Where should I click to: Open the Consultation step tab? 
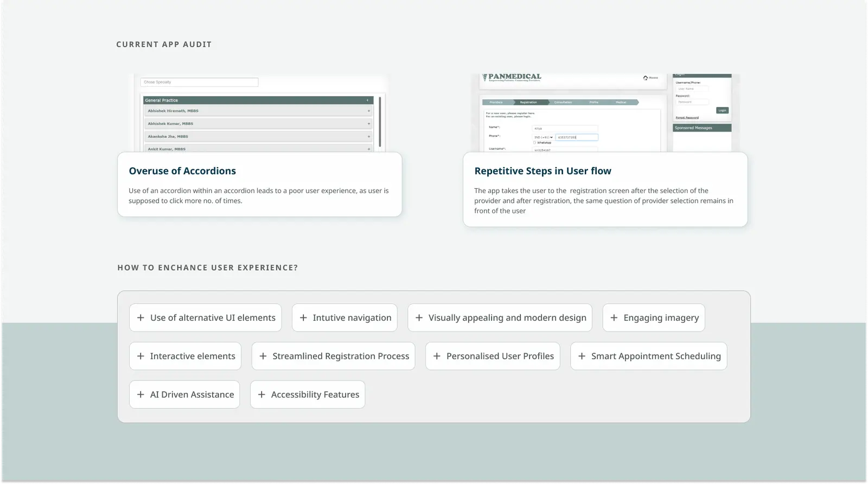click(563, 102)
